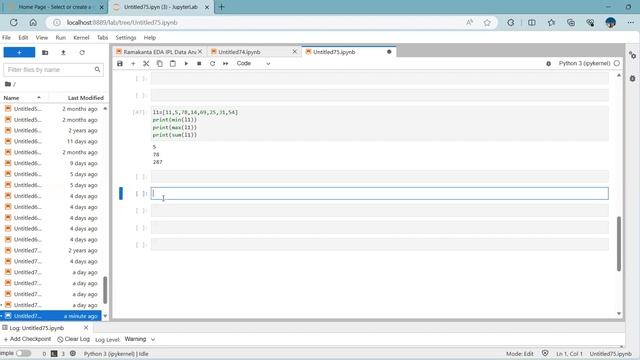Open a new browser tab
Image resolution: width=640 pixels, height=360 pixels.
click(x=222, y=7)
